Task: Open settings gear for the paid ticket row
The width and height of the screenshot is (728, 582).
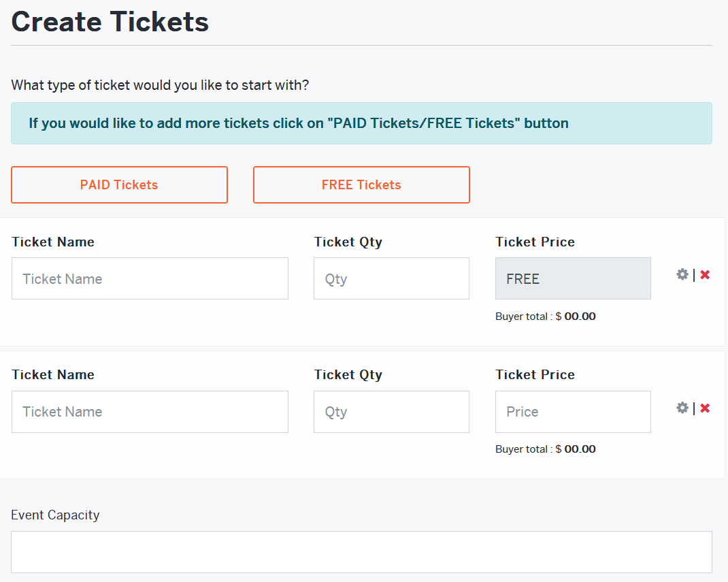Action: [x=682, y=408]
